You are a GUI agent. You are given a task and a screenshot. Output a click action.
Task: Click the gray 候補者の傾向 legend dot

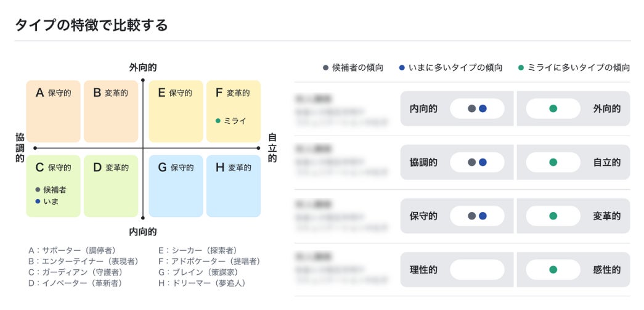click(325, 68)
